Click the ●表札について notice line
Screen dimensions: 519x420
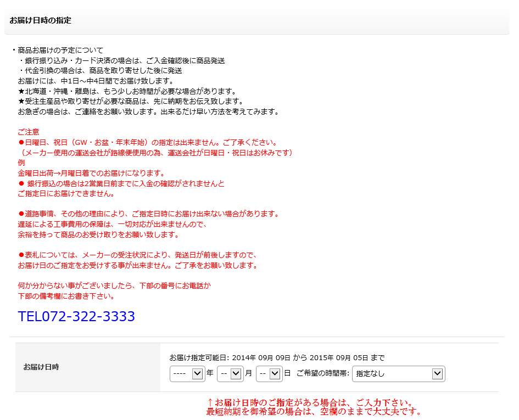pos(137,255)
